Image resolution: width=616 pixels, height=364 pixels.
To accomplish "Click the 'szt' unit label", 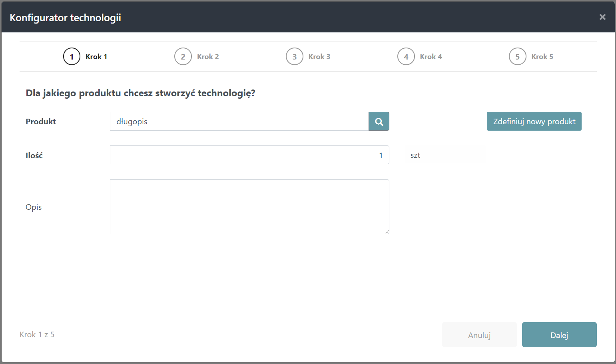I will [415, 155].
